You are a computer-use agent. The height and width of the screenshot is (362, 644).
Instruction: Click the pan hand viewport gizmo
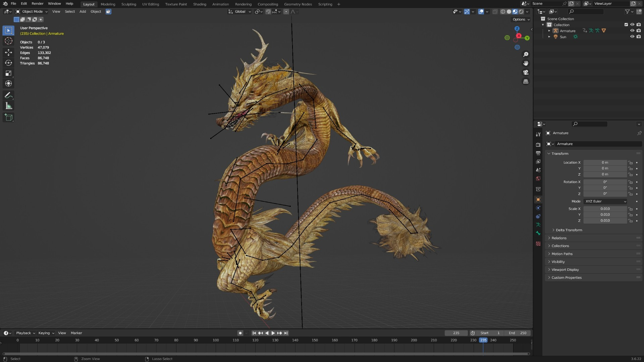click(526, 63)
